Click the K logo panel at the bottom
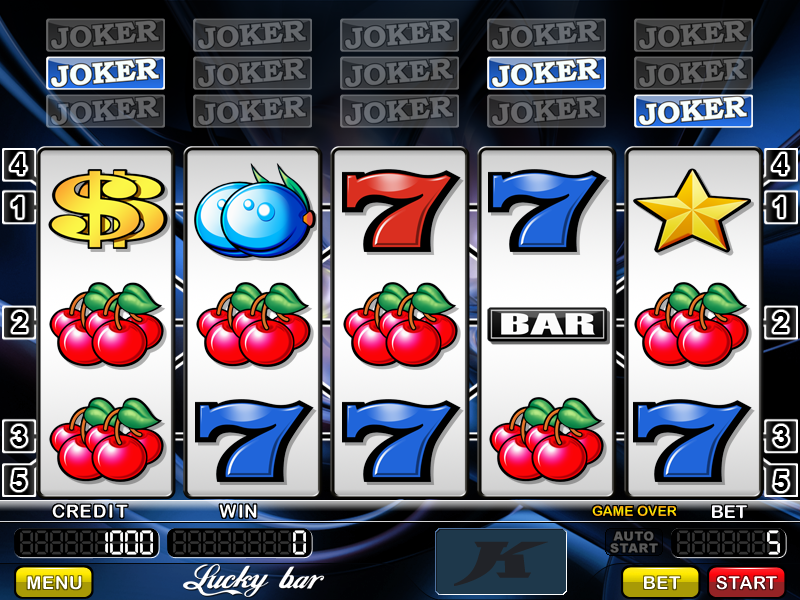This screenshot has height=600, width=800. [501, 561]
